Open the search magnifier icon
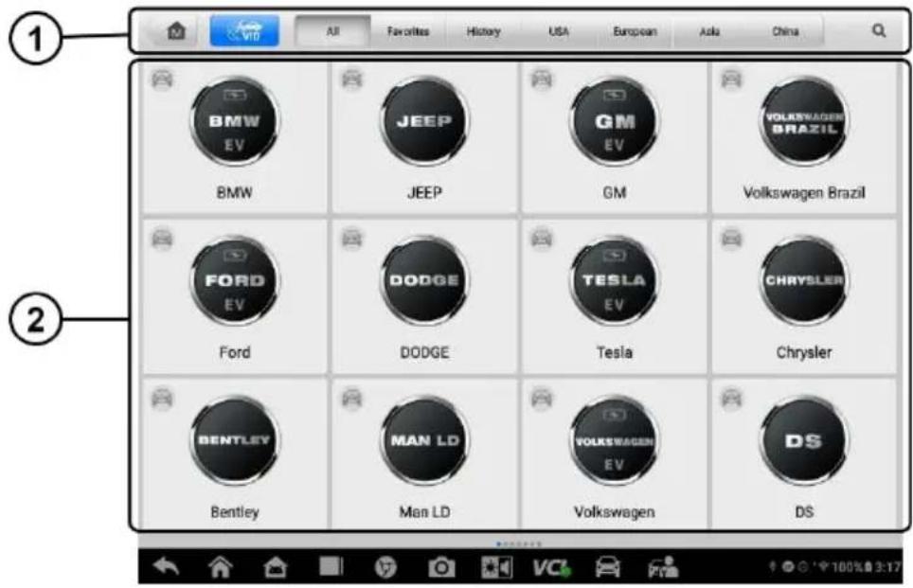 point(879,31)
